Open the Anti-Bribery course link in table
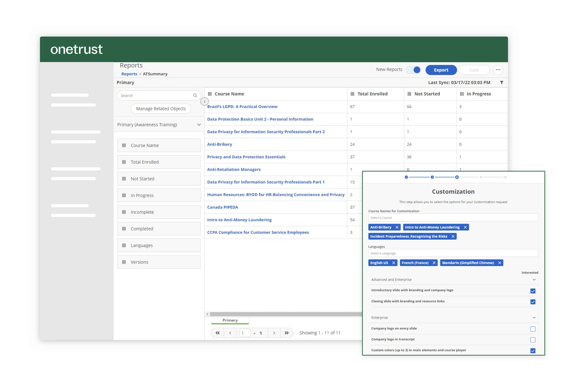The width and height of the screenshot is (585, 392). (x=219, y=144)
